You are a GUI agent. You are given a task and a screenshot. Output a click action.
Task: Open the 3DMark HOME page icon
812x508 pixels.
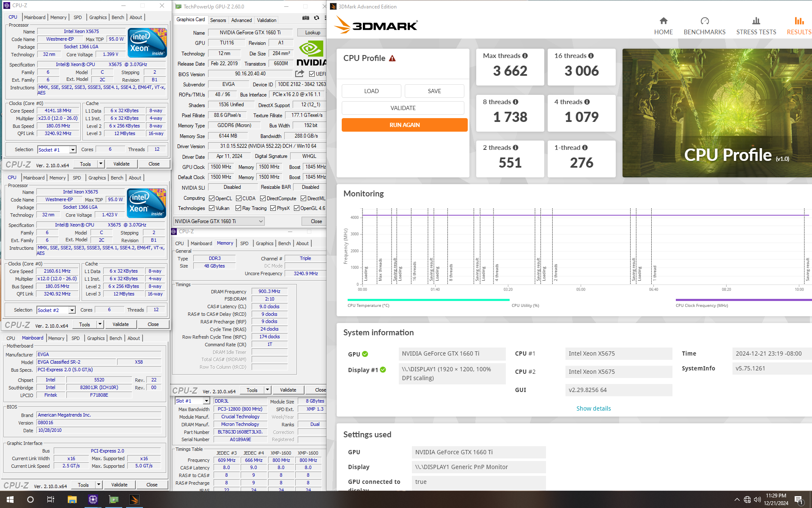coord(664,21)
